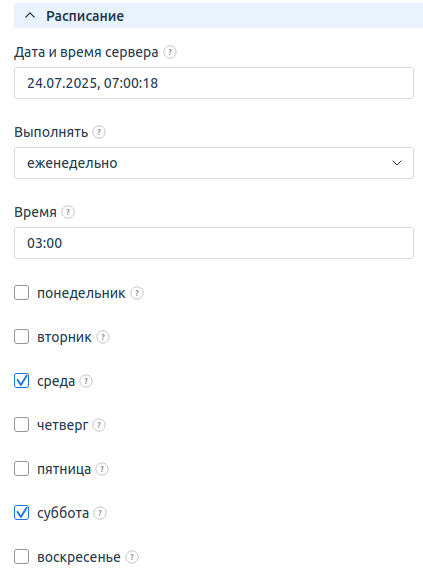Uncheck the среда checkbox

tap(21, 381)
